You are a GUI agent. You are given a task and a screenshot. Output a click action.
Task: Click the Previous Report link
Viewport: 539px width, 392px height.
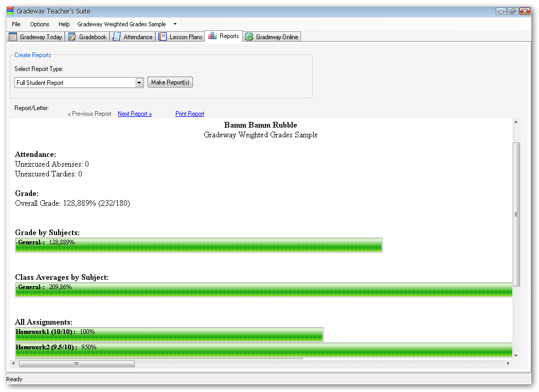tap(89, 114)
